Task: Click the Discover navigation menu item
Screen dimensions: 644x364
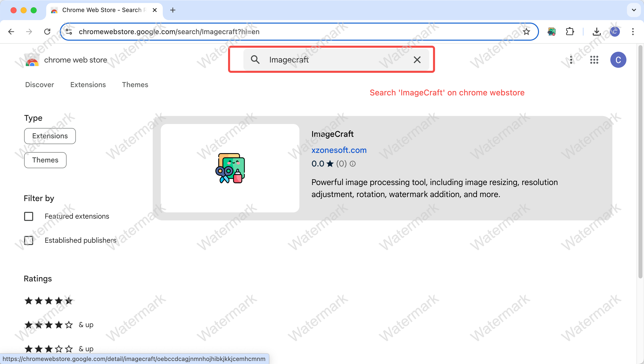Action: pos(39,85)
